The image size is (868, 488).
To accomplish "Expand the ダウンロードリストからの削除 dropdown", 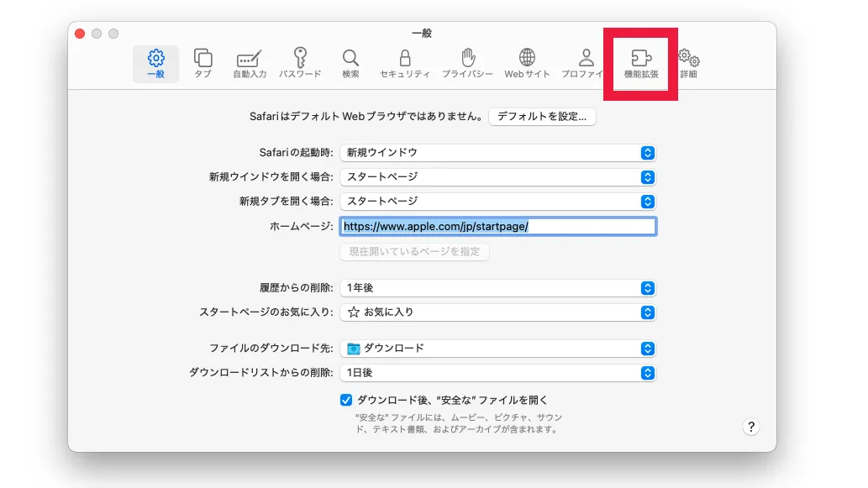I will pyautogui.click(x=497, y=373).
